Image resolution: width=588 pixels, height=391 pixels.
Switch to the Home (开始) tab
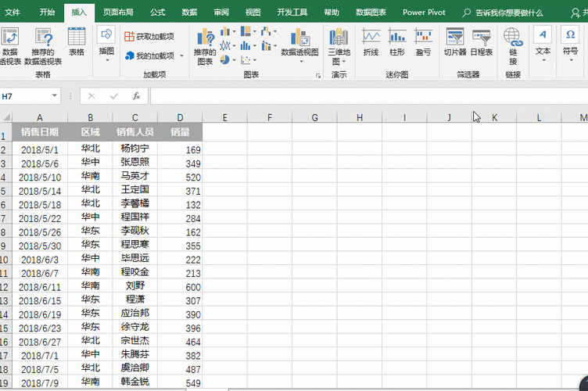(47, 13)
